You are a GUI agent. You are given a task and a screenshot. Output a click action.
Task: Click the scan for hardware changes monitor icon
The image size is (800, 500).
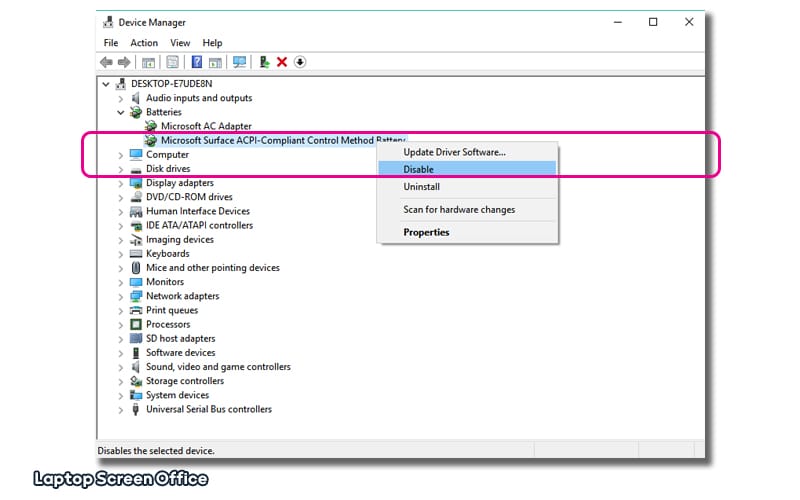[x=239, y=62]
